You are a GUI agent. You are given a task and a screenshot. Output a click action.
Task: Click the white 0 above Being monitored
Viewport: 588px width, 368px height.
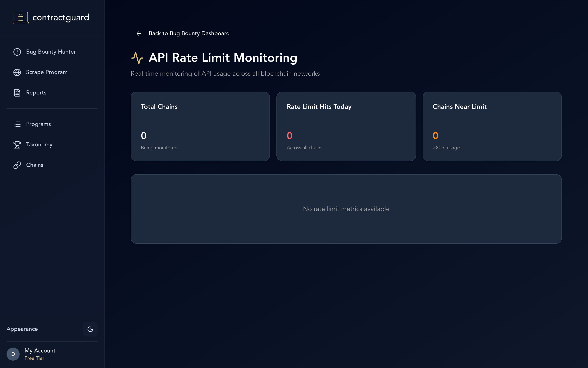(144, 136)
